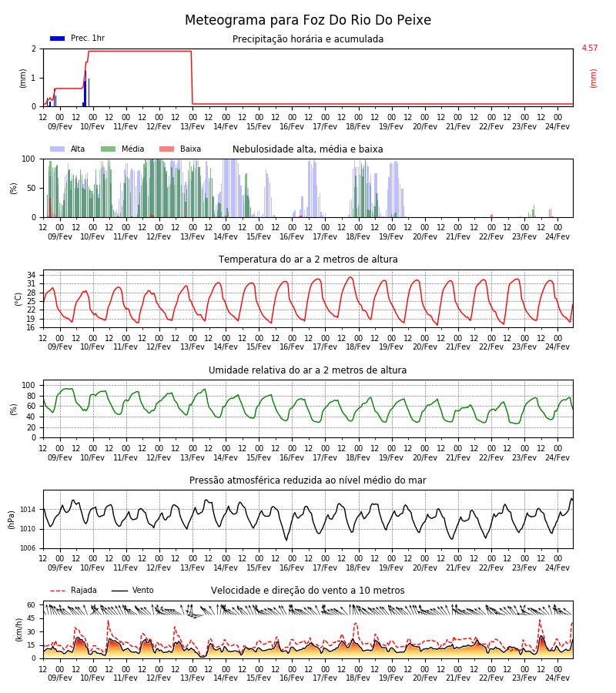The height and width of the screenshot is (693, 616).
Task: Click the 24/Fev date label under wind chart
Action: pos(557,678)
